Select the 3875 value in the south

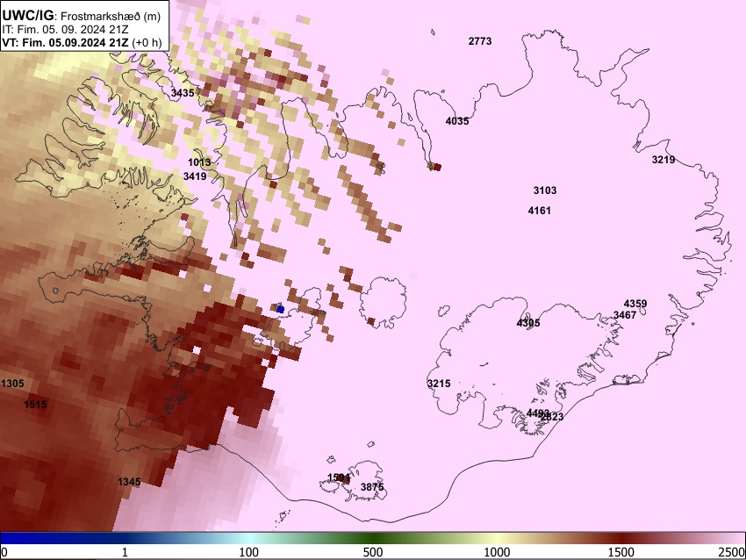point(372,487)
